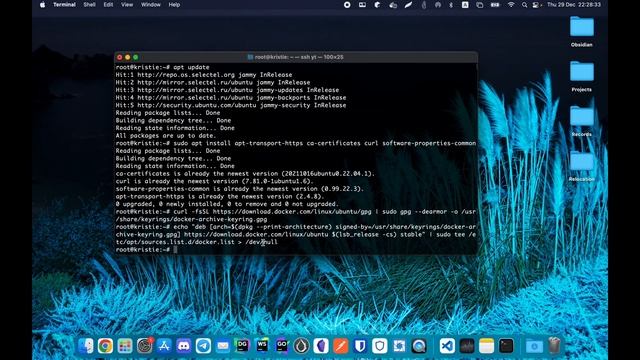Open Notes from the Dock
This screenshot has height=360, width=640.
pyautogui.click(x=487, y=346)
